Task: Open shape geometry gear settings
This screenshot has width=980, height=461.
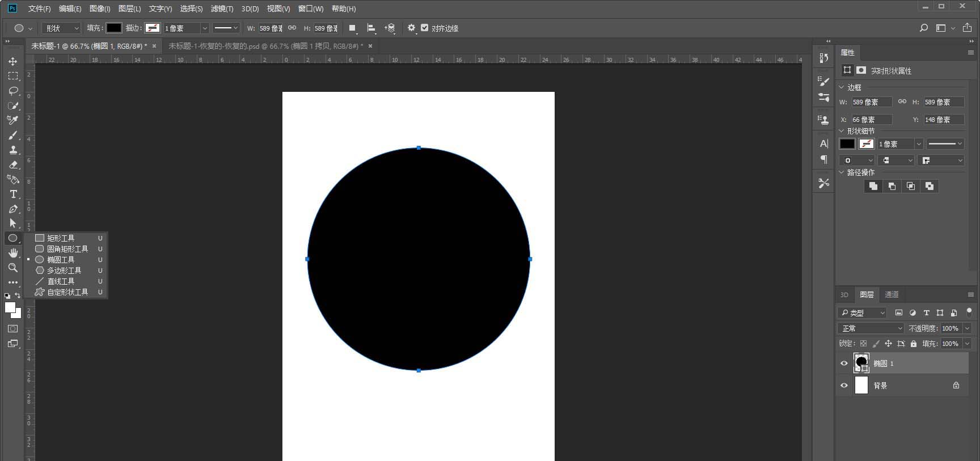Action: click(412, 28)
